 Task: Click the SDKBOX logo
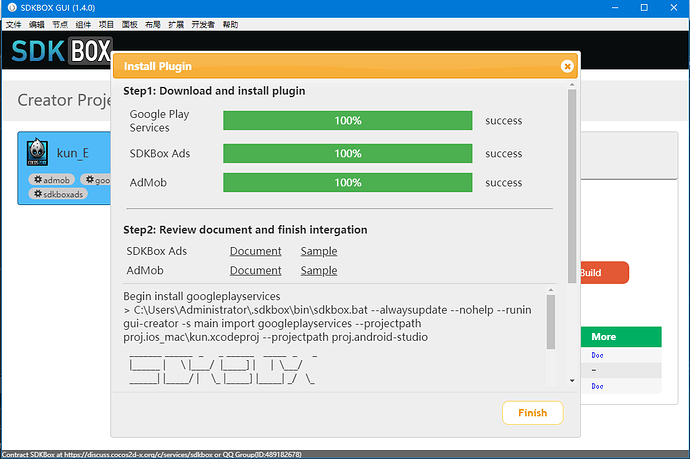click(62, 51)
